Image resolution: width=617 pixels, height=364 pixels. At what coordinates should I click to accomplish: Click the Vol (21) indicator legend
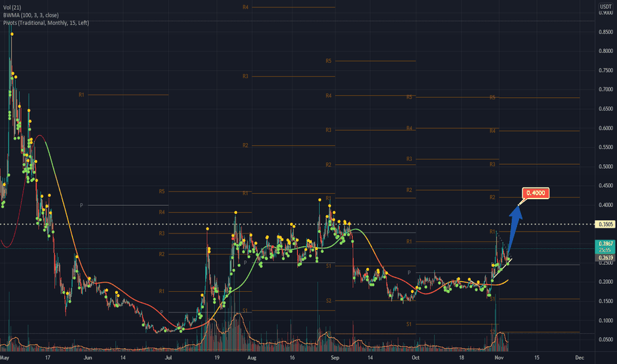(12, 7)
